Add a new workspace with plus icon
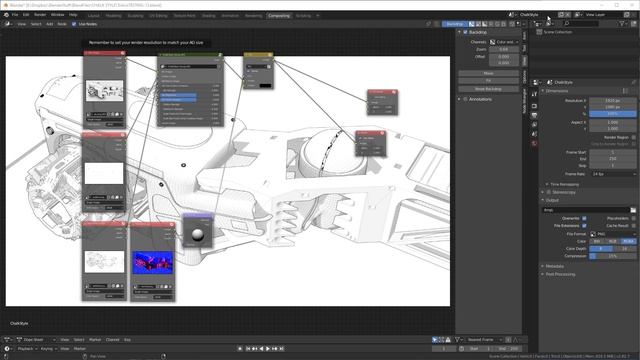The width and height of the screenshot is (640, 360). coord(318,16)
